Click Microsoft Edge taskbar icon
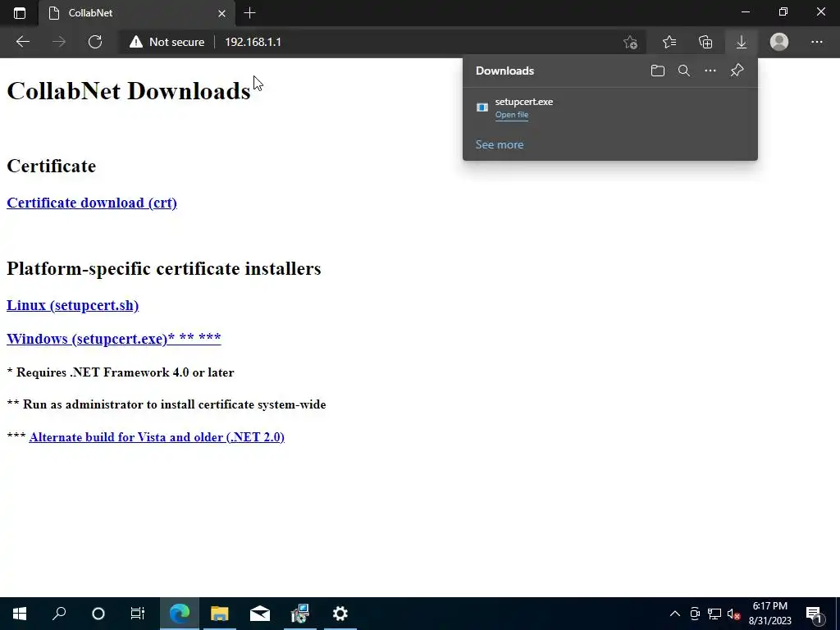840x630 pixels. pos(180,614)
